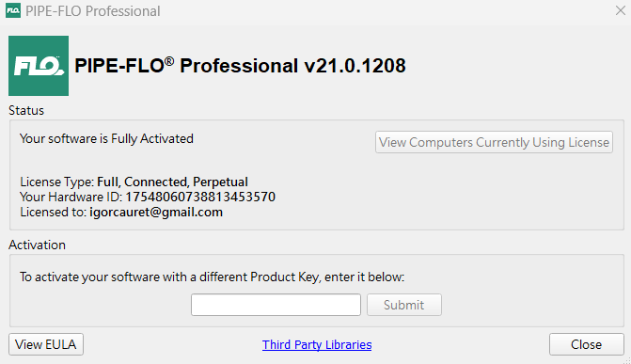The image size is (631, 364).
Task: Click the registered trademark symbol in heading
Action: (169, 61)
